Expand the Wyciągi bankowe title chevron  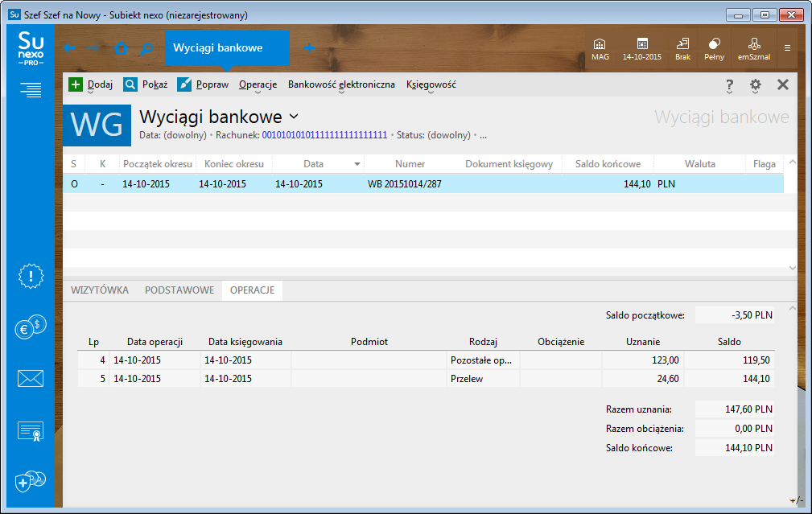(x=294, y=117)
